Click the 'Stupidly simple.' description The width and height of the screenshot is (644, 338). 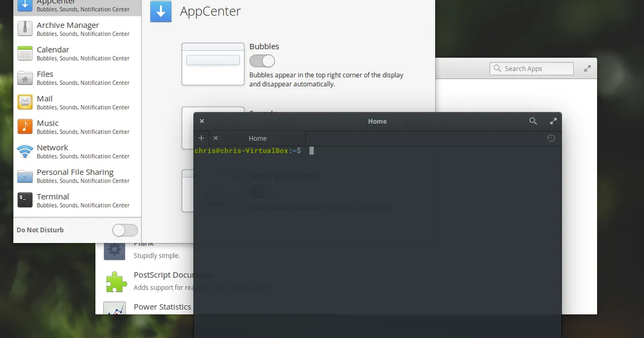coord(157,256)
